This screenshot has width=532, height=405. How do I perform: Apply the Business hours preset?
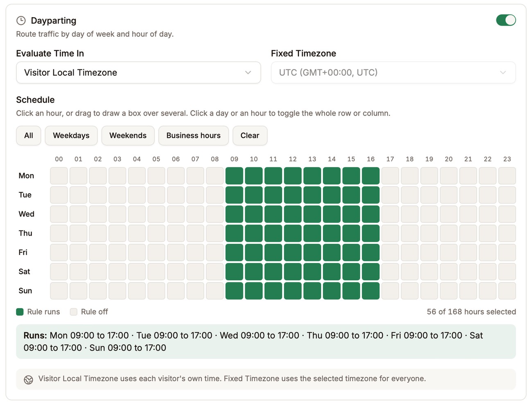(x=194, y=135)
